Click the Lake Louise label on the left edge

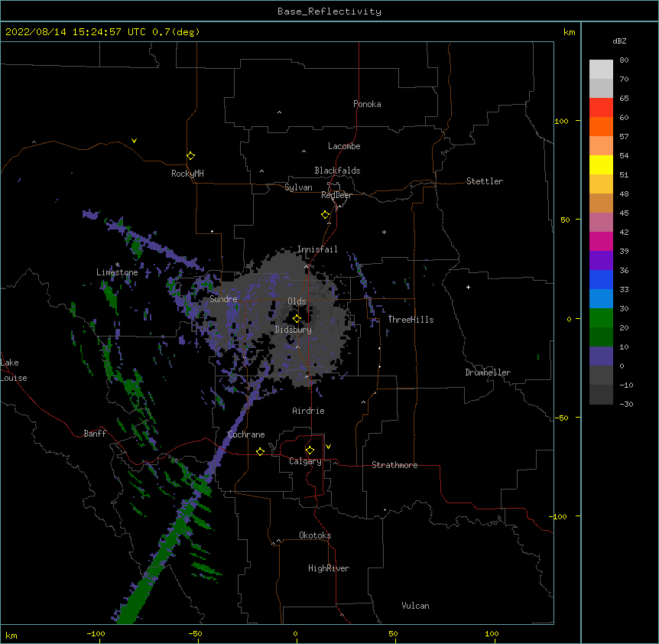click(14, 370)
